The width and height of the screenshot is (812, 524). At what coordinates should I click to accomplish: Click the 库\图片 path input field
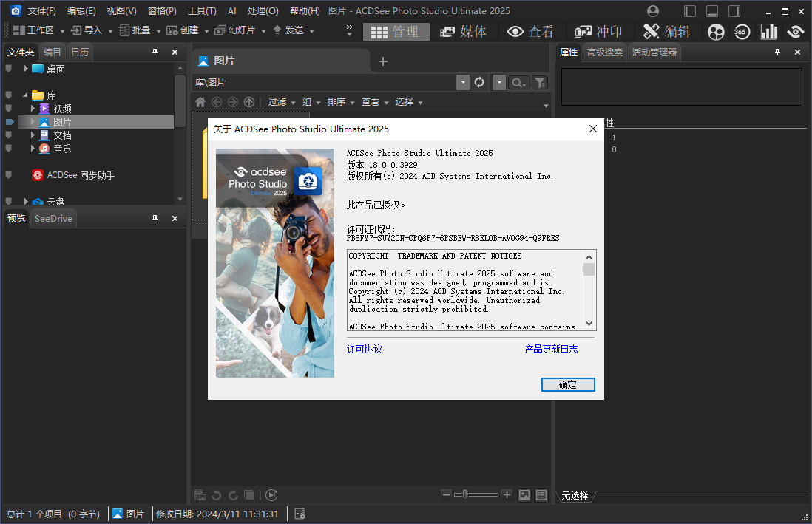click(x=324, y=82)
